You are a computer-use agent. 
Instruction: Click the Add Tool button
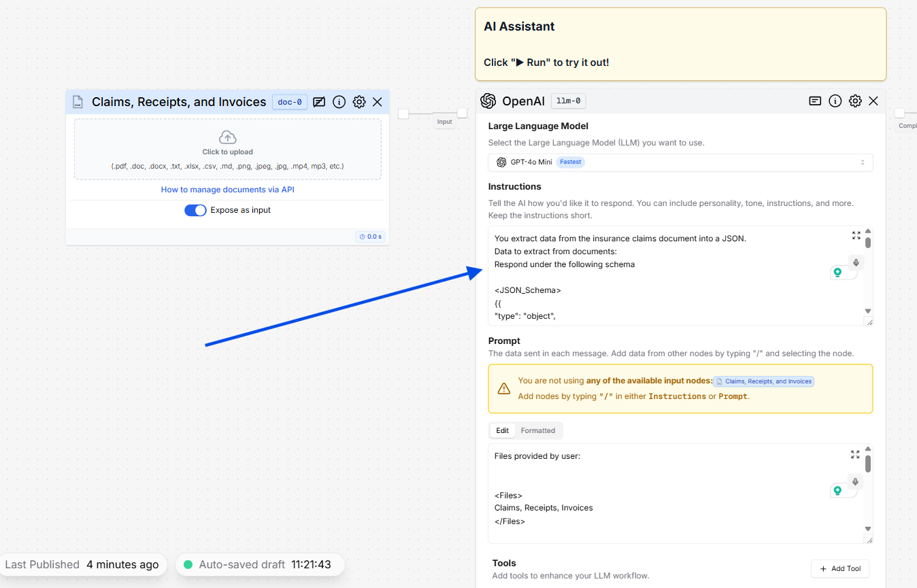point(840,568)
